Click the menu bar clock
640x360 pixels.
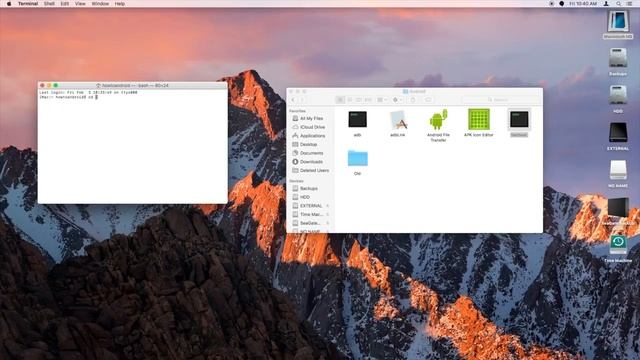click(x=583, y=4)
